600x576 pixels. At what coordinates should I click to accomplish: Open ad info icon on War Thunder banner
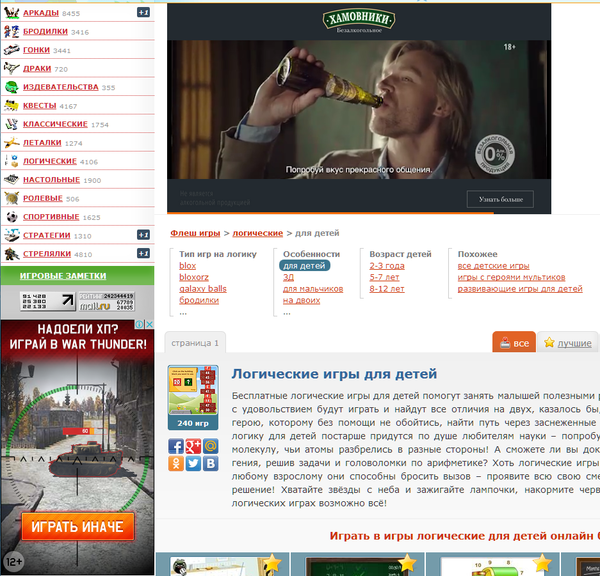pyautogui.click(x=140, y=324)
